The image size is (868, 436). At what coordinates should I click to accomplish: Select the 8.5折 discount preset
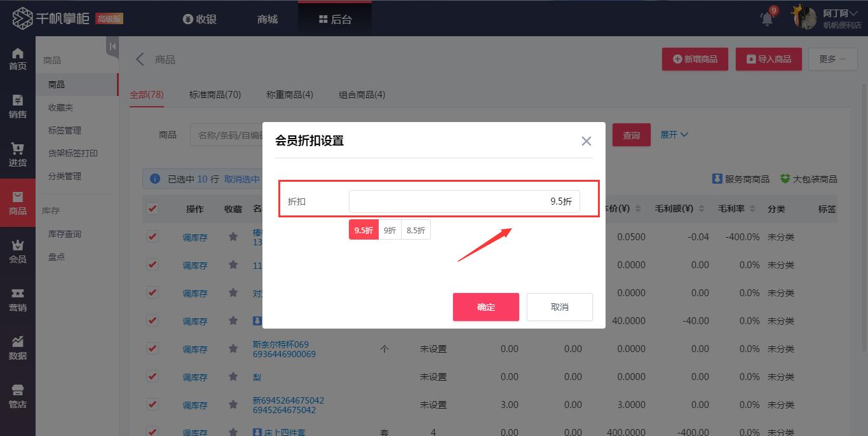coord(415,230)
